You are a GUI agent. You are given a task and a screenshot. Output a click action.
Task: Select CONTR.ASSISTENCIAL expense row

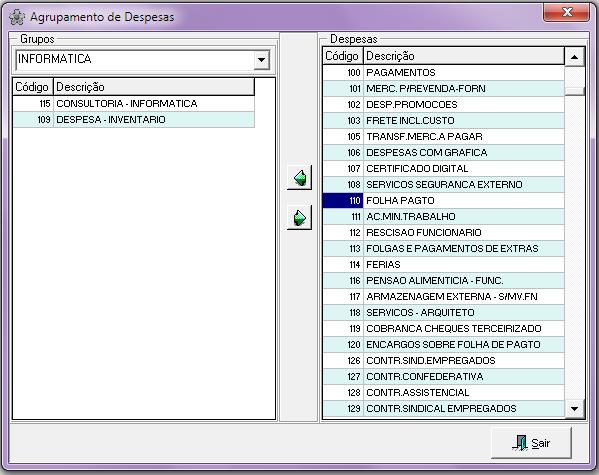(444, 392)
